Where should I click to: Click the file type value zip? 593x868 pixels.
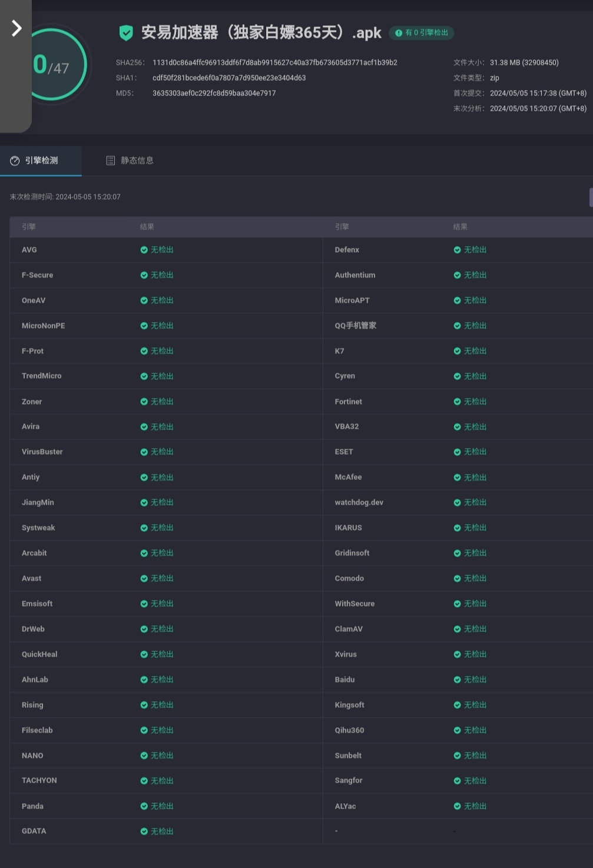coord(495,78)
